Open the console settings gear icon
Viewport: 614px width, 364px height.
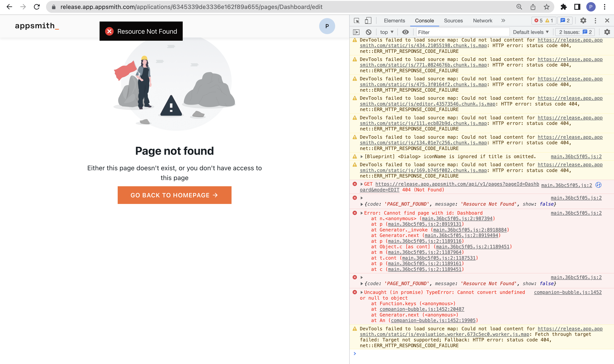point(607,32)
